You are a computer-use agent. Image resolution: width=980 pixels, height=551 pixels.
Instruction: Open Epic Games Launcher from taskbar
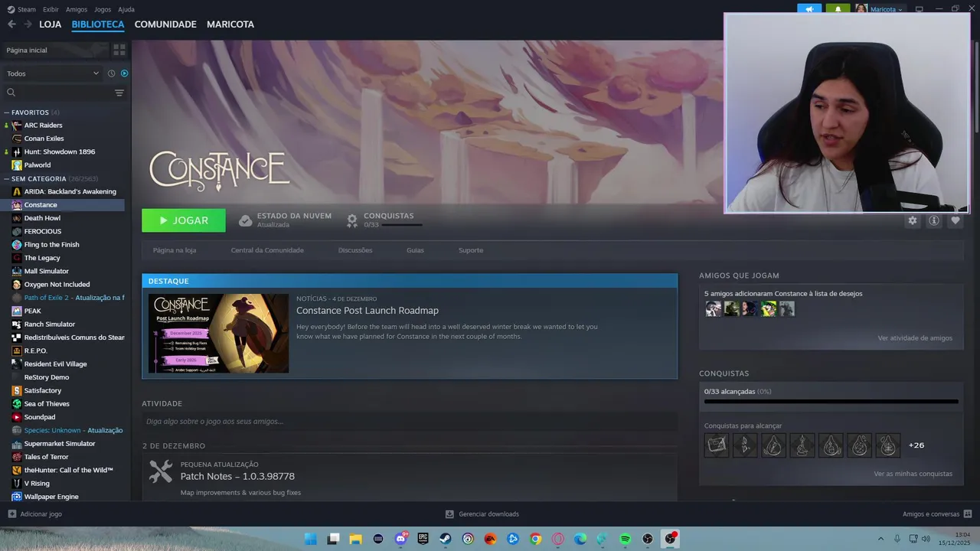coord(423,539)
